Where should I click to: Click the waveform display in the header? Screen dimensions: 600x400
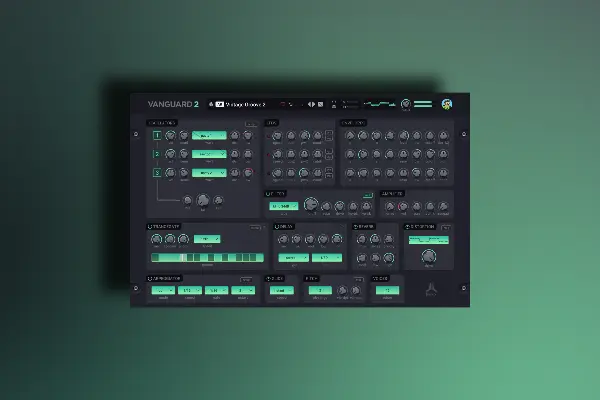click(x=380, y=104)
